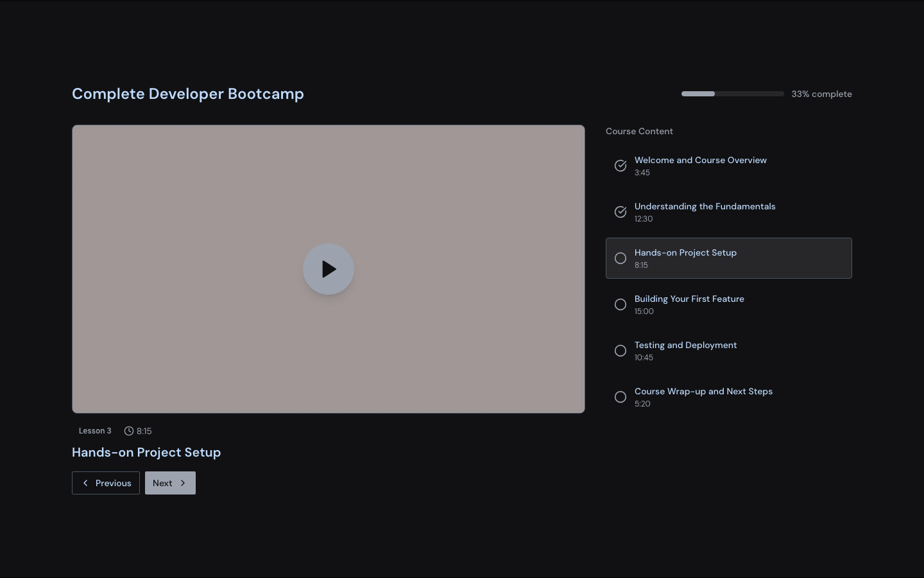Toggle the Testing and Deployment completion circle
Screen dimensions: 924x578
pyautogui.click(x=620, y=351)
